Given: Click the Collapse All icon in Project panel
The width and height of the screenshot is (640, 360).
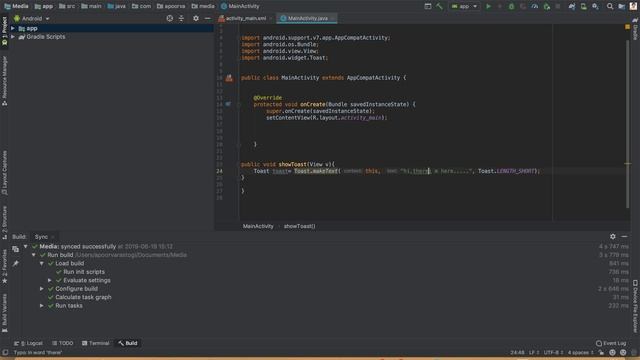Looking at the screenshot, I should pyautogui.click(x=181, y=18).
